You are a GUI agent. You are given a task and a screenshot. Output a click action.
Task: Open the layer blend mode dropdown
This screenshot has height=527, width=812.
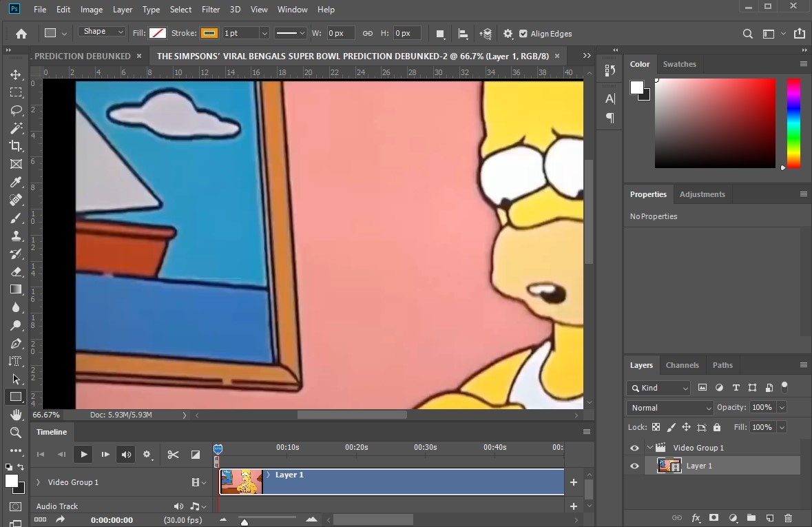[670, 408]
